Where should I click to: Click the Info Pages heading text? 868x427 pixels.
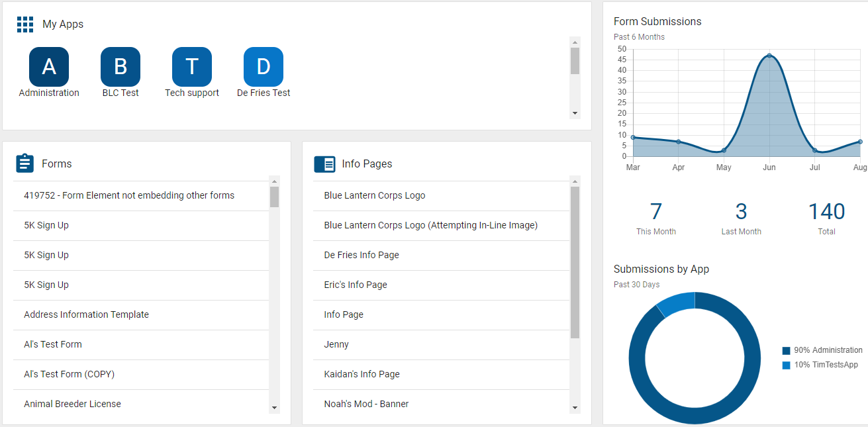pyautogui.click(x=367, y=164)
